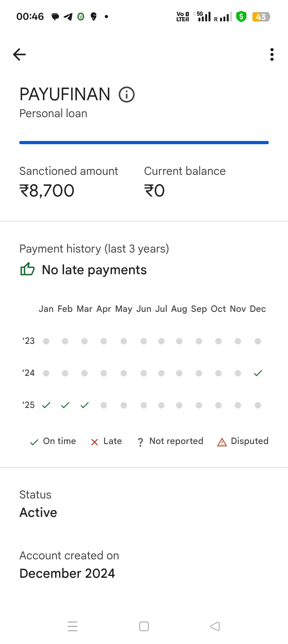This screenshot has height=644, width=288.
Task: Open the three-dot overflow menu
Action: 272,54
